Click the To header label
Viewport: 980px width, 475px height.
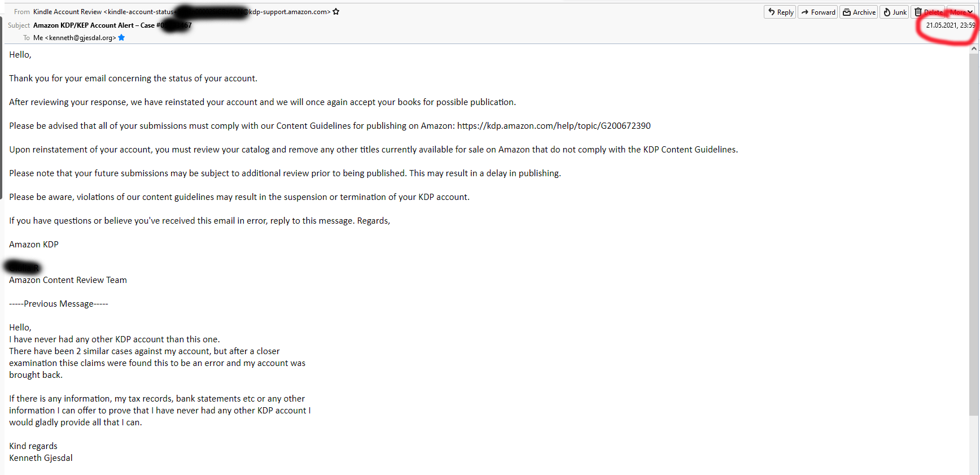click(x=26, y=38)
